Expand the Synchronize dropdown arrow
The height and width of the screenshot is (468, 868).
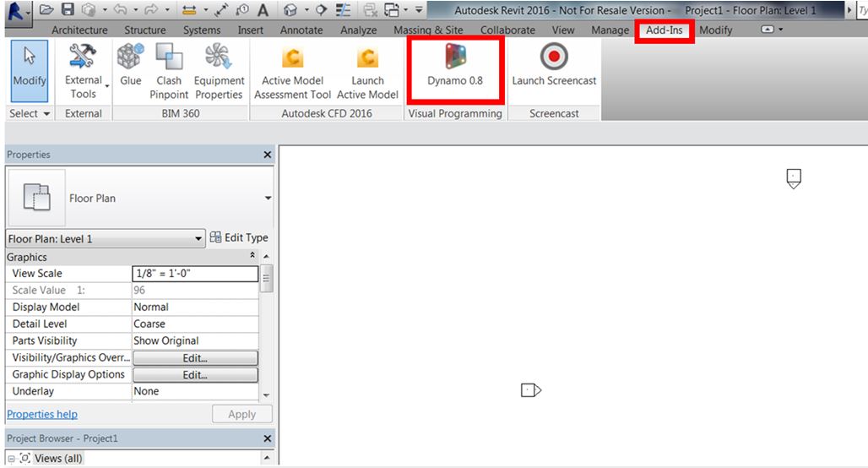click(104, 10)
